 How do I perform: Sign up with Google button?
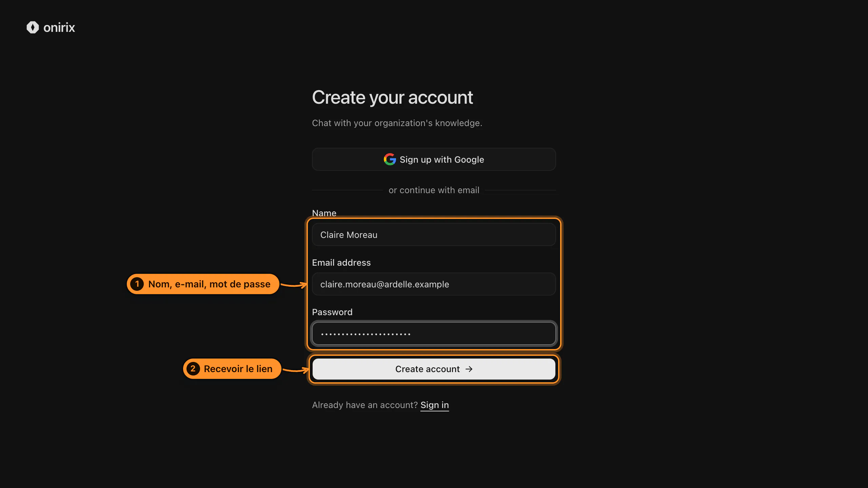[x=434, y=159]
